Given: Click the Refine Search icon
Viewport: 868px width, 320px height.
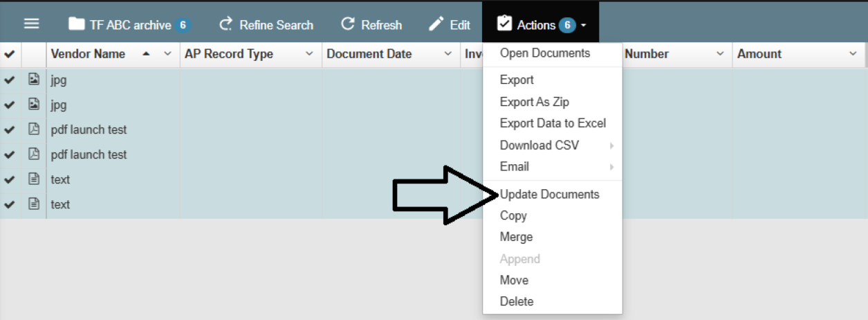Looking at the screenshot, I should coord(225,25).
